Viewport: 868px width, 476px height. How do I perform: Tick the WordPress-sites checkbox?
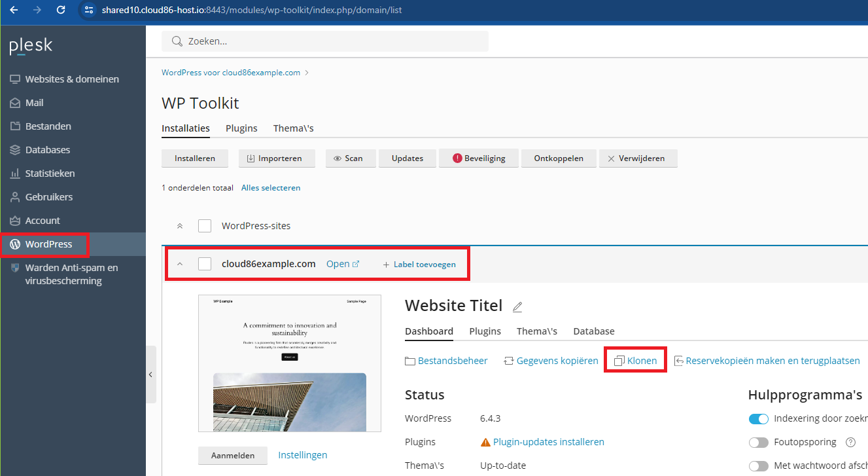[205, 226]
